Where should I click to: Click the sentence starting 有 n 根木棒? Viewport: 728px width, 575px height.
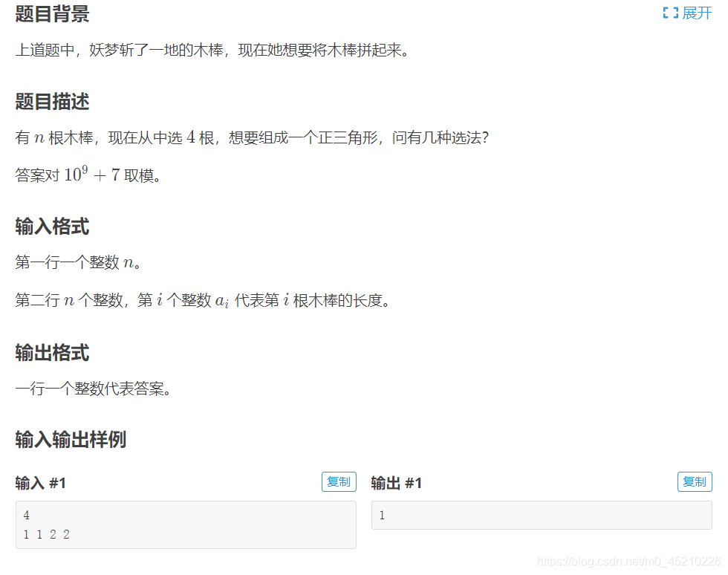click(252, 137)
